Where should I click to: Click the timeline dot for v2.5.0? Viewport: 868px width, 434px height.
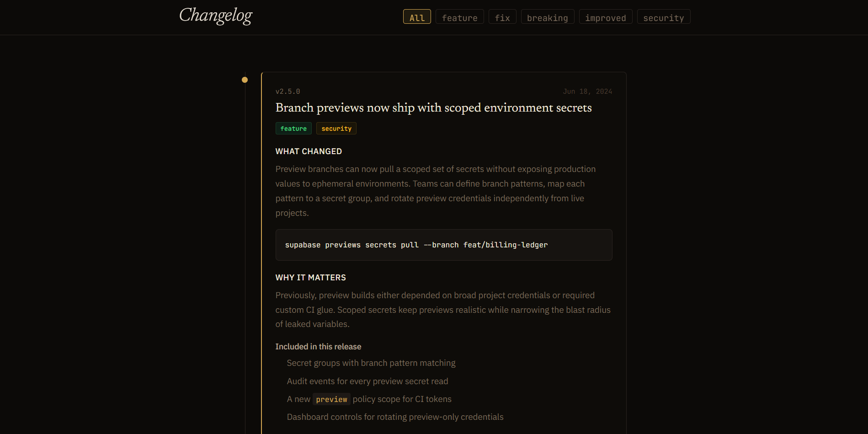point(245,80)
